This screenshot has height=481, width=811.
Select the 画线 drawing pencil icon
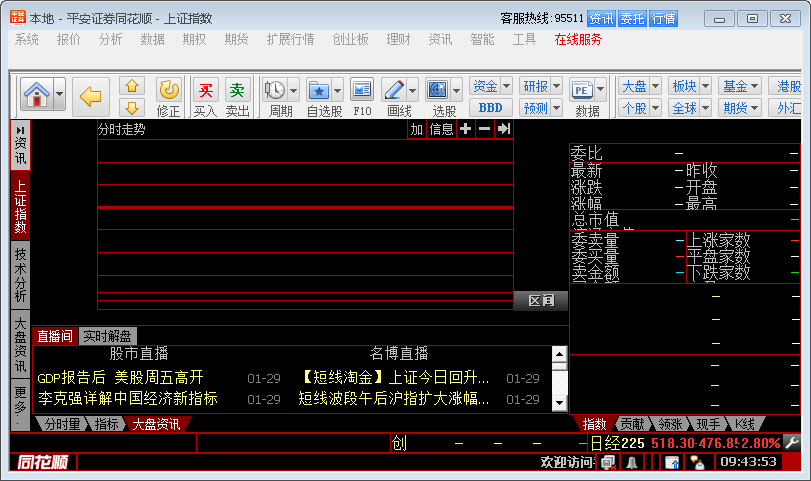pyautogui.click(x=394, y=90)
